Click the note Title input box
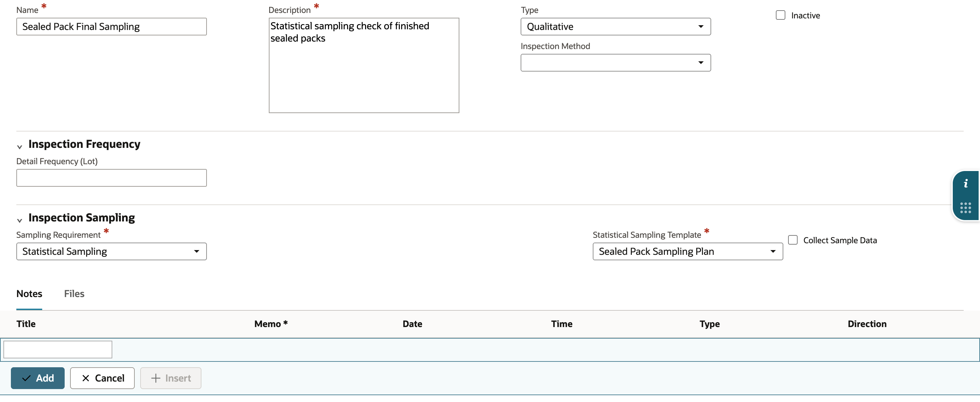This screenshot has width=980, height=402. (58, 350)
